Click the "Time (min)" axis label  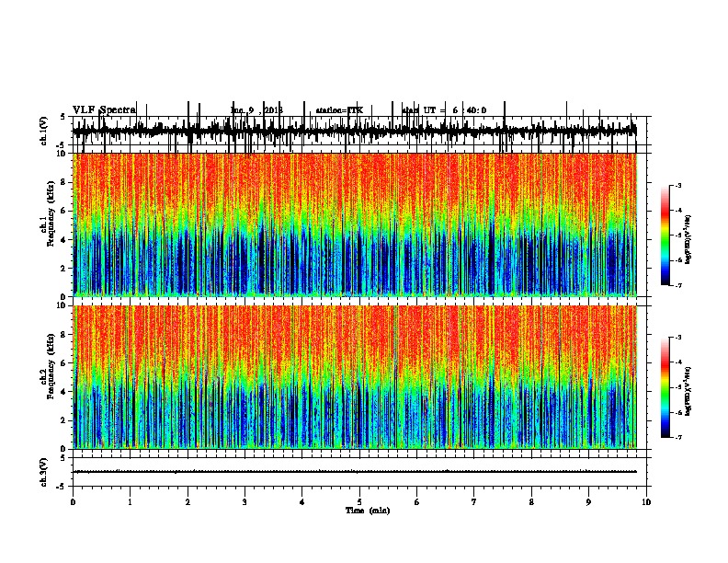point(368,511)
